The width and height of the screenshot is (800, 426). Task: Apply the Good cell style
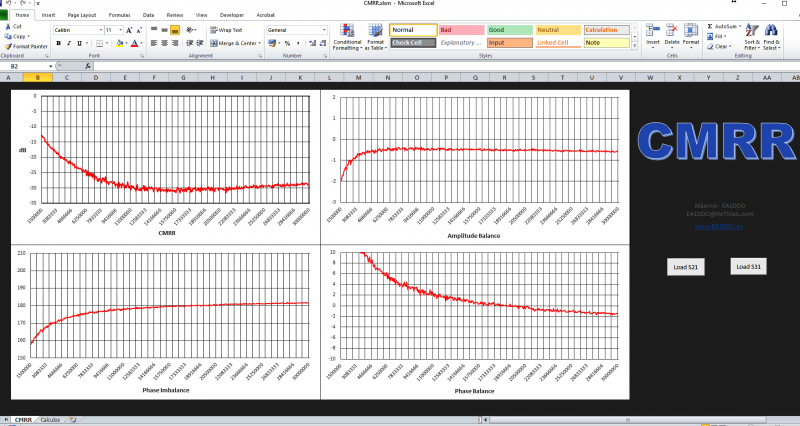pos(510,30)
